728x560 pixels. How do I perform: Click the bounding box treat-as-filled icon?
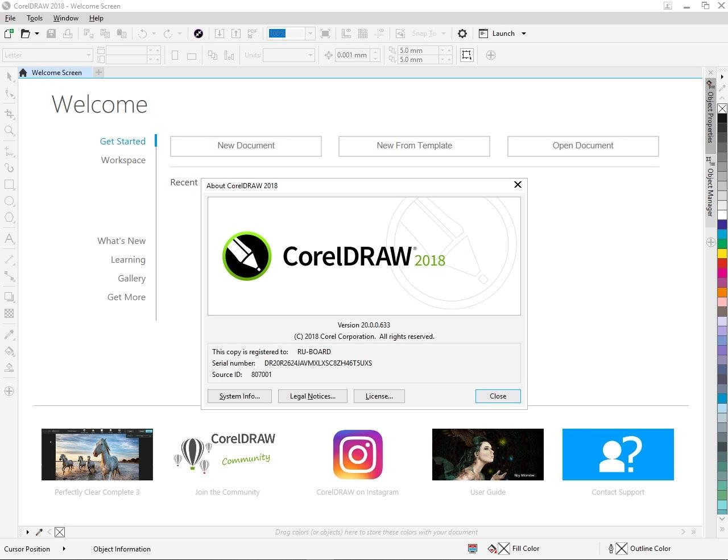[x=466, y=55]
